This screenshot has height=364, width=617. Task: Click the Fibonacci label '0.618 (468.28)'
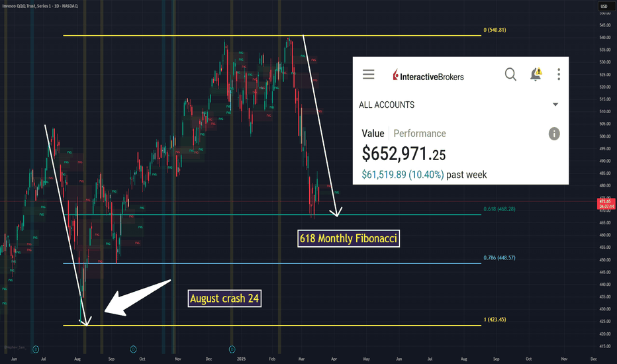click(x=499, y=209)
